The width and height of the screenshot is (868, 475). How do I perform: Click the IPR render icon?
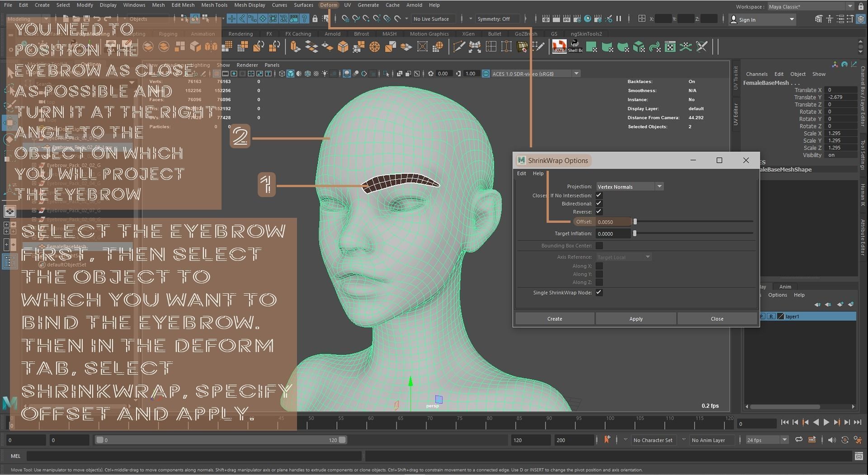point(566,19)
